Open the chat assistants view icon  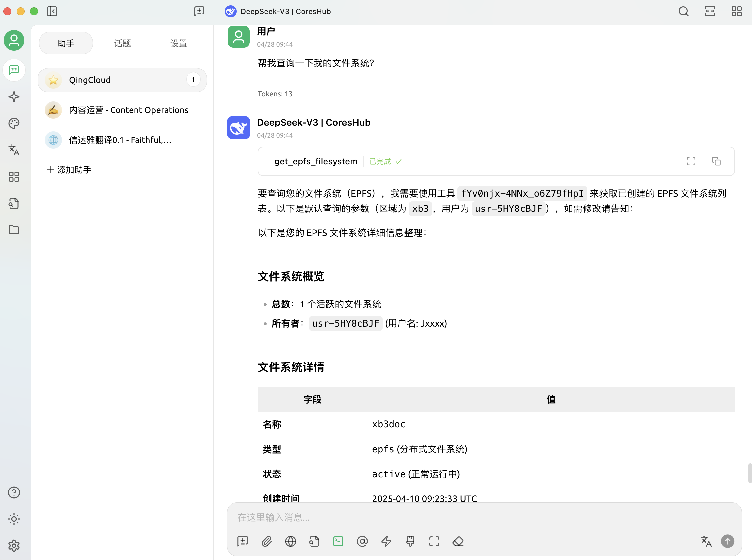pyautogui.click(x=14, y=70)
